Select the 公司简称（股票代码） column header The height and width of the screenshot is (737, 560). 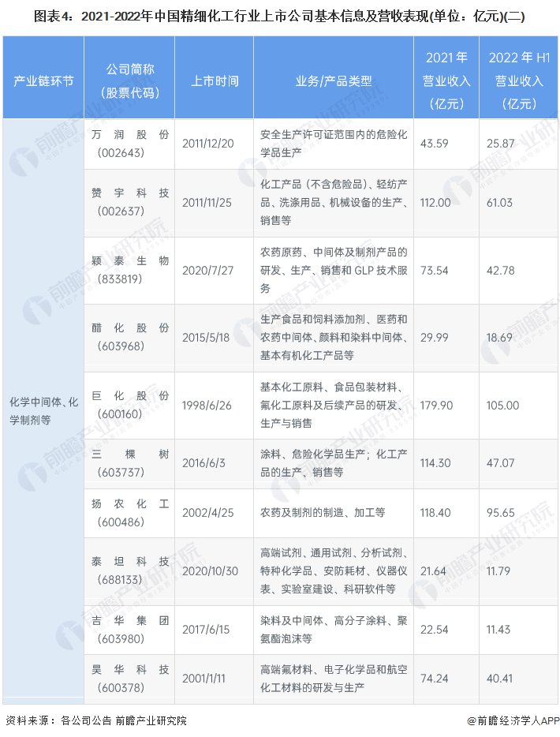130,81
